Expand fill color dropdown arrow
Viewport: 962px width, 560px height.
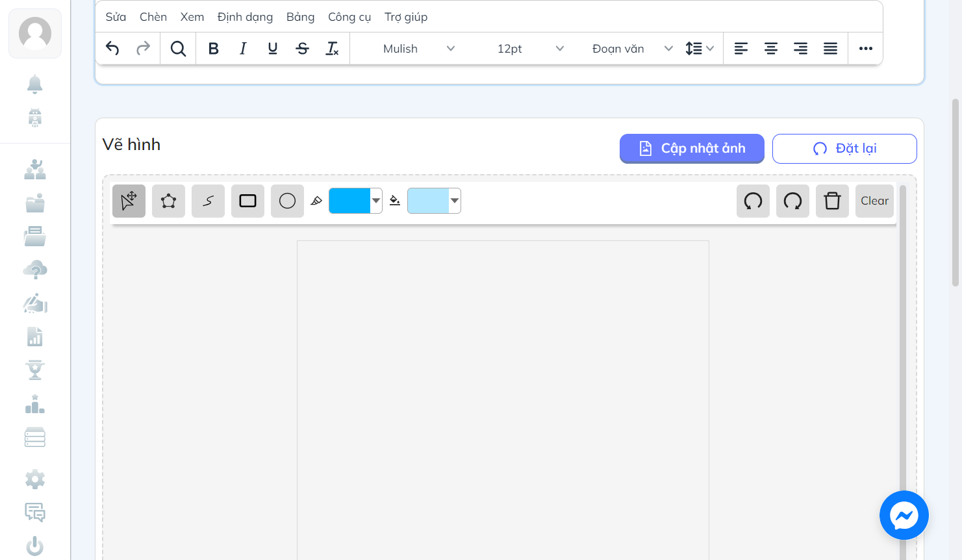pos(455,201)
